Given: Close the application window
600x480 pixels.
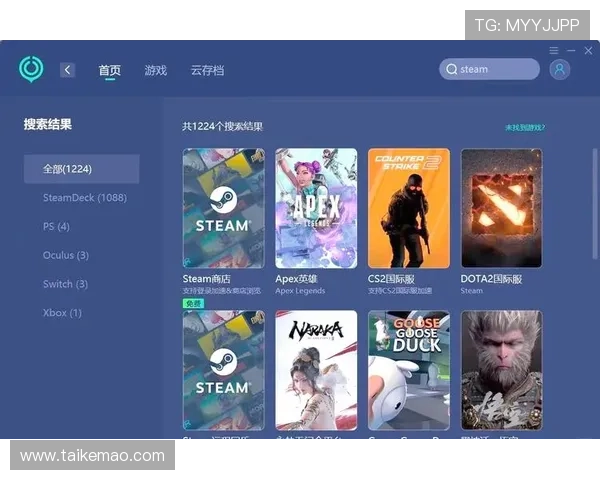Looking at the screenshot, I should coord(587,50).
